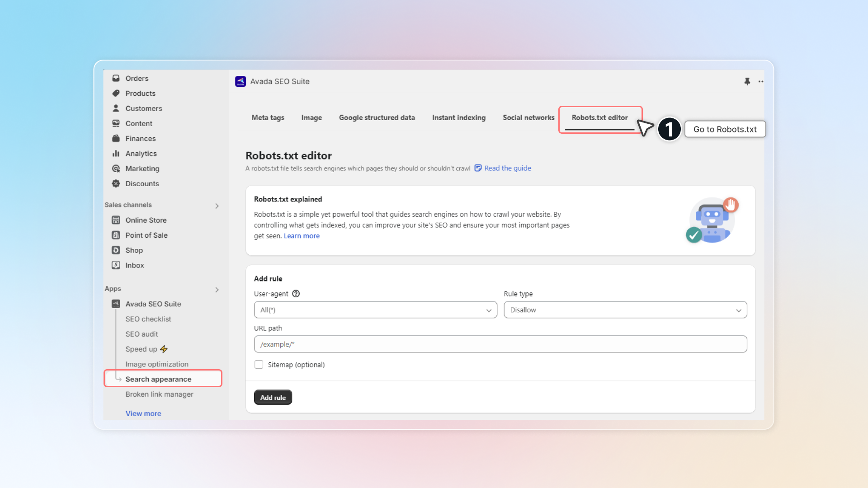Enable the Sitemap (optional) checkbox
This screenshot has width=868, height=488.
pyautogui.click(x=259, y=365)
